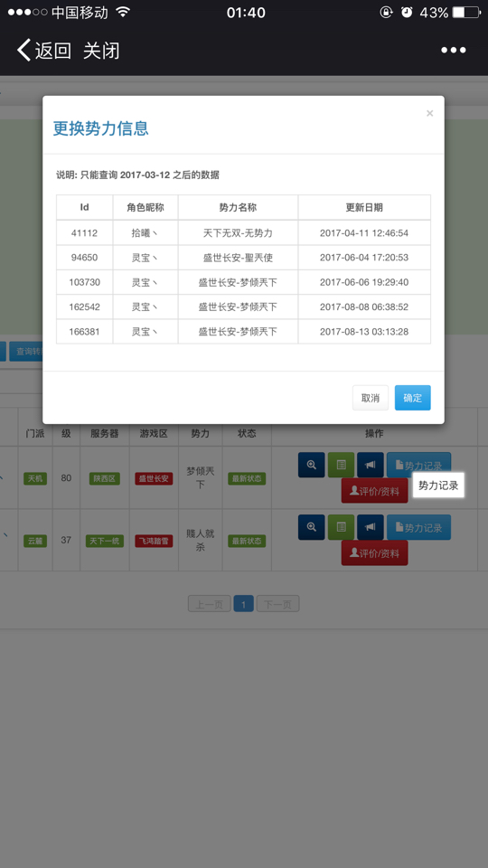Close the 更换势力信息 dialog with X
Image resolution: width=488 pixels, height=868 pixels.
430,114
